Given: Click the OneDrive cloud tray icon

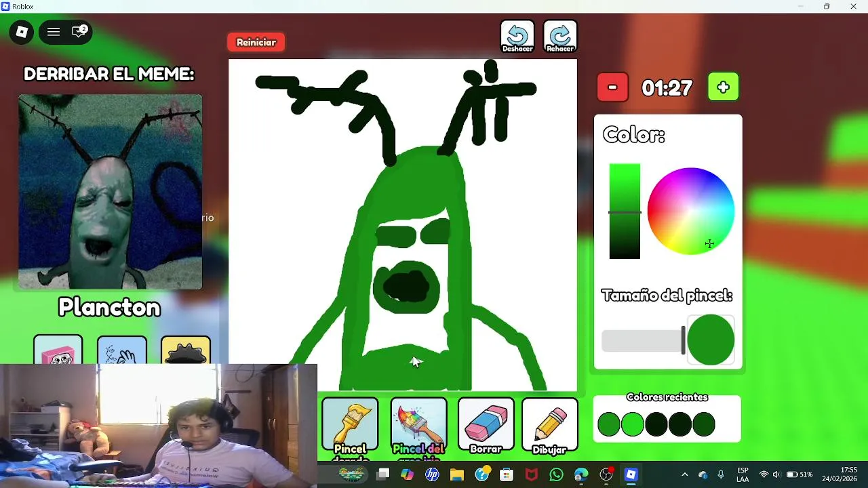Looking at the screenshot, I should [x=703, y=474].
